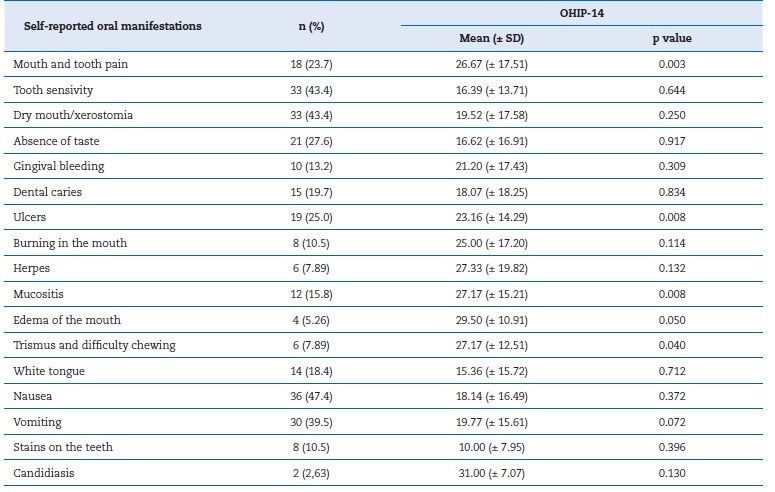Viewport: 775px width, 492px height.
Task: Select the mean value 29.50 (± 10.91)
Action: 484,319
